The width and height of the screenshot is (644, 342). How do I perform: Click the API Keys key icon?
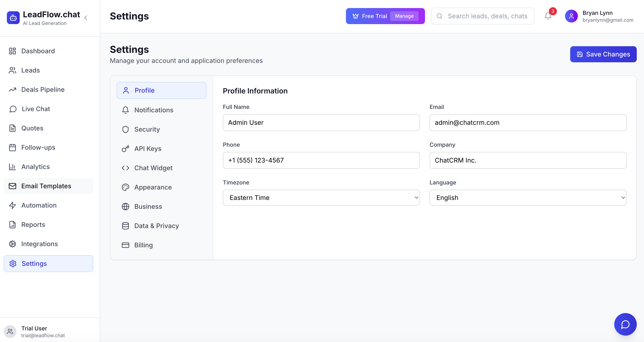[125, 149]
